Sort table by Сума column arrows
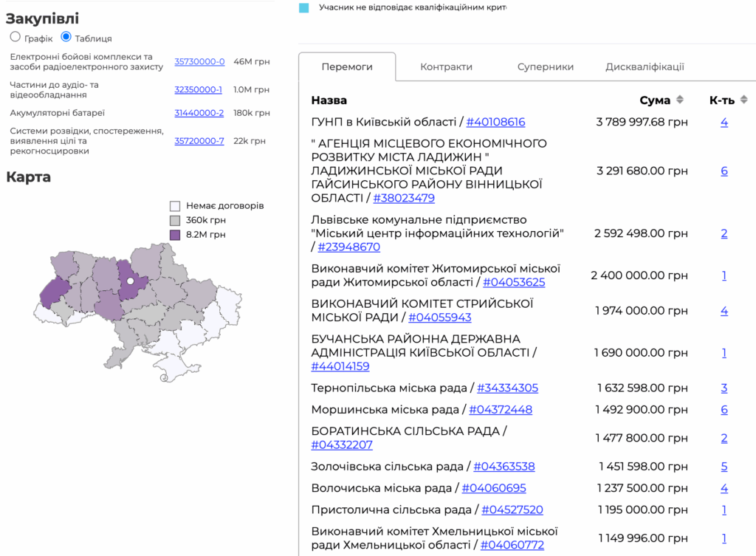The image size is (756, 556). (x=680, y=100)
